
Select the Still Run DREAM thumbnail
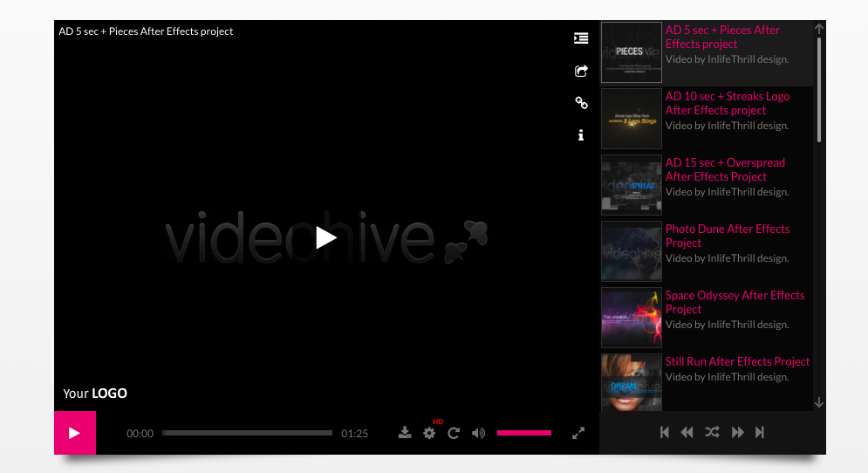(631, 382)
